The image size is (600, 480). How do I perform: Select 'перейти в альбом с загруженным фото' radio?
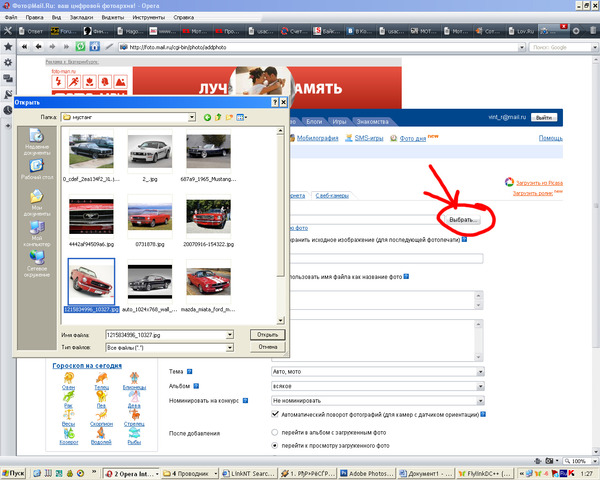(x=274, y=432)
